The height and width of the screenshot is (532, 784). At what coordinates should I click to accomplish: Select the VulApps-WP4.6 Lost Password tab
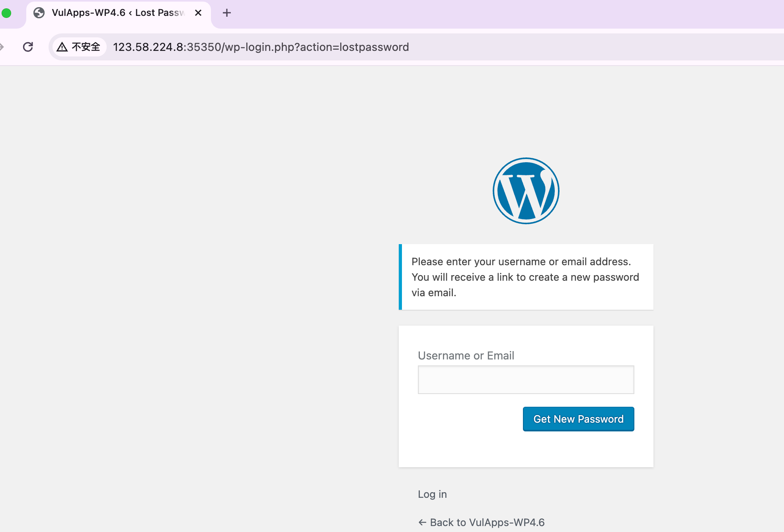click(x=117, y=13)
